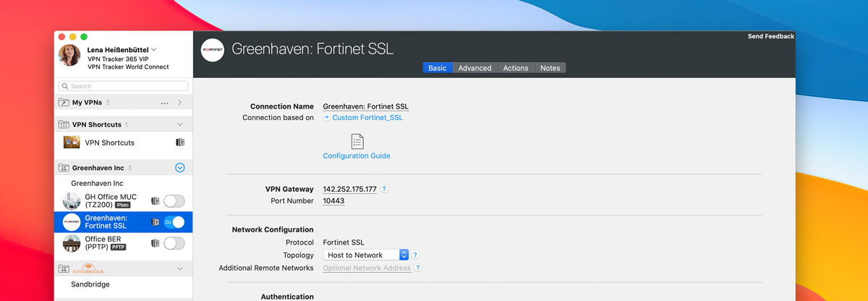868x301 pixels.
Task: Toggle the GH Office MUC connection on
Action: click(174, 201)
